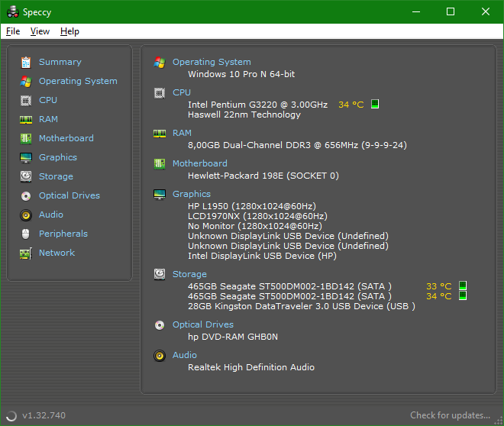Click the CPU chip icon in sidebar
The width and height of the screenshot is (504, 426).
(26, 101)
